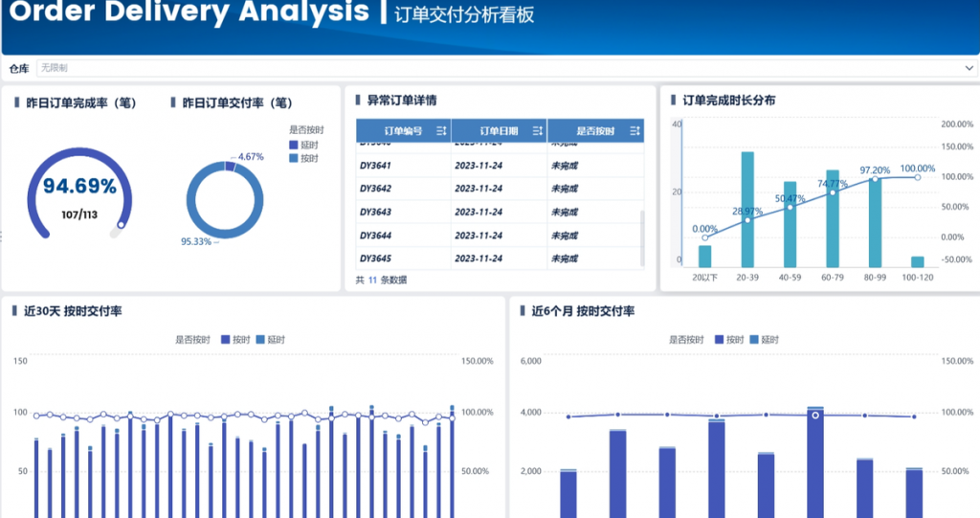Screen dimensions: 980x518
Task: Toggle 按时 legend in the 近6个月 chart
Action: pyautogui.click(x=729, y=340)
